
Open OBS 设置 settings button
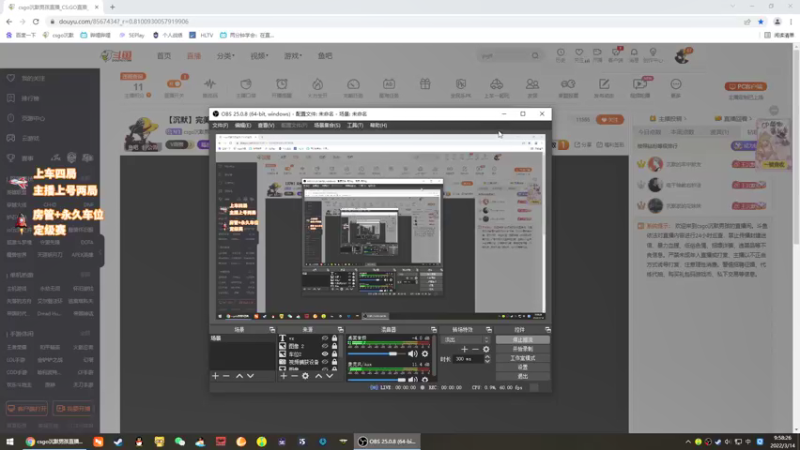tap(522, 367)
